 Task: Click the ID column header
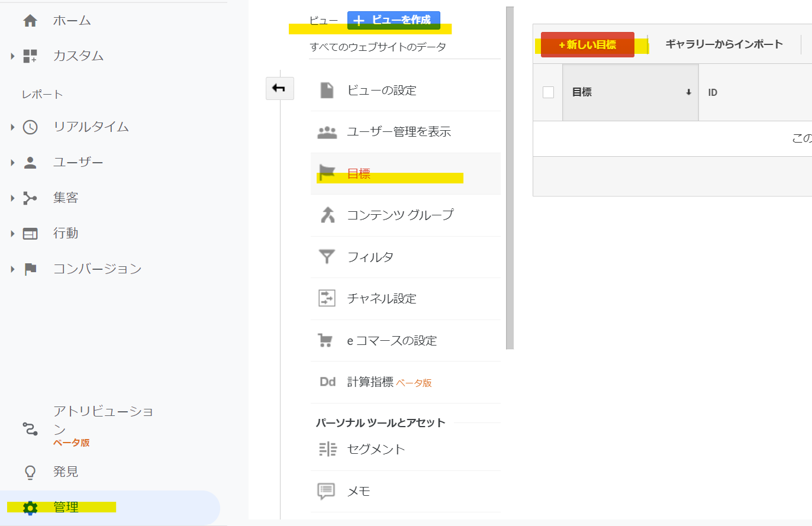coord(713,92)
